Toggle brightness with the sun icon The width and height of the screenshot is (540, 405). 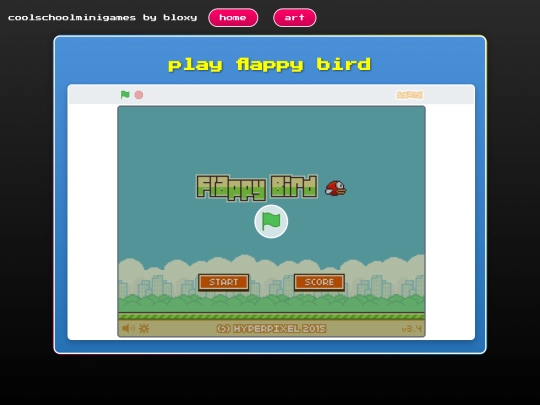(144, 328)
